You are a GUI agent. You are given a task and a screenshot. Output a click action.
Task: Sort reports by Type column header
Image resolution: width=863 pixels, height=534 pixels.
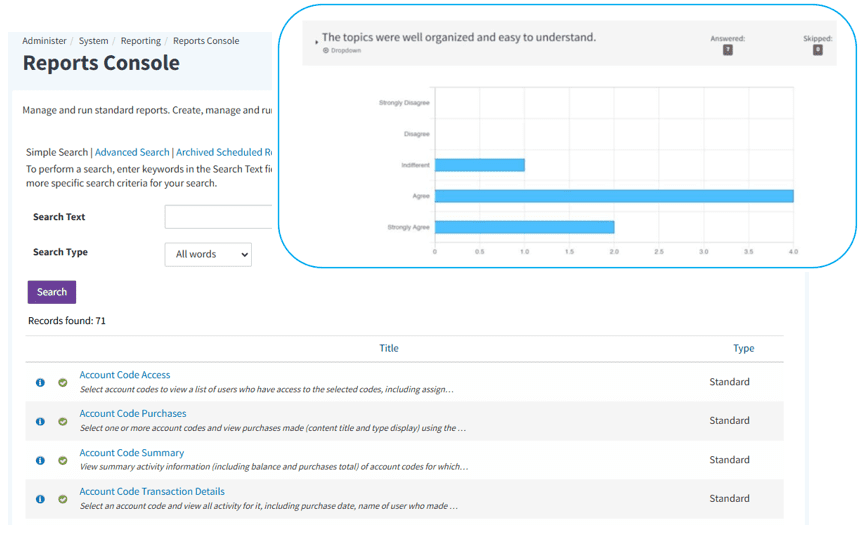pos(743,348)
